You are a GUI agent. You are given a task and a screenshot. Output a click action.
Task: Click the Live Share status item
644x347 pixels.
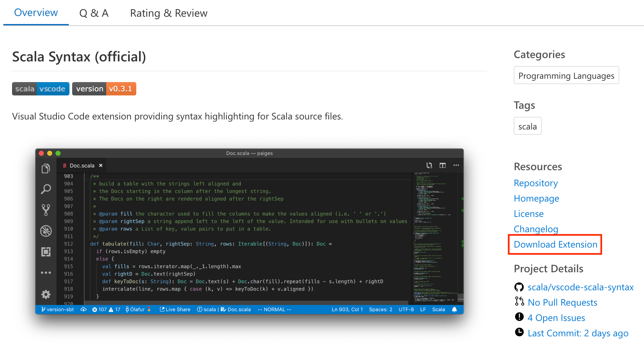[175, 310]
